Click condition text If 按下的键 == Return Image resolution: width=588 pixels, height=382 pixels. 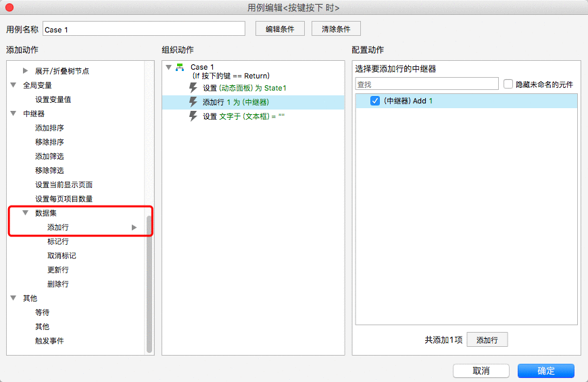coord(231,76)
